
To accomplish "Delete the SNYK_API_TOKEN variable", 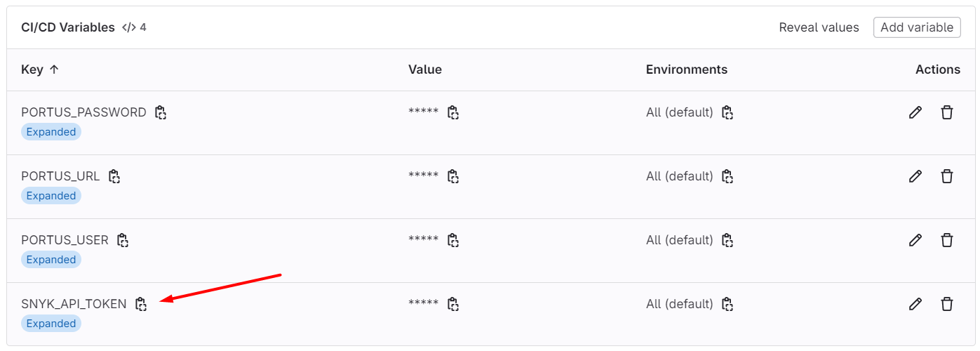I will click(947, 304).
